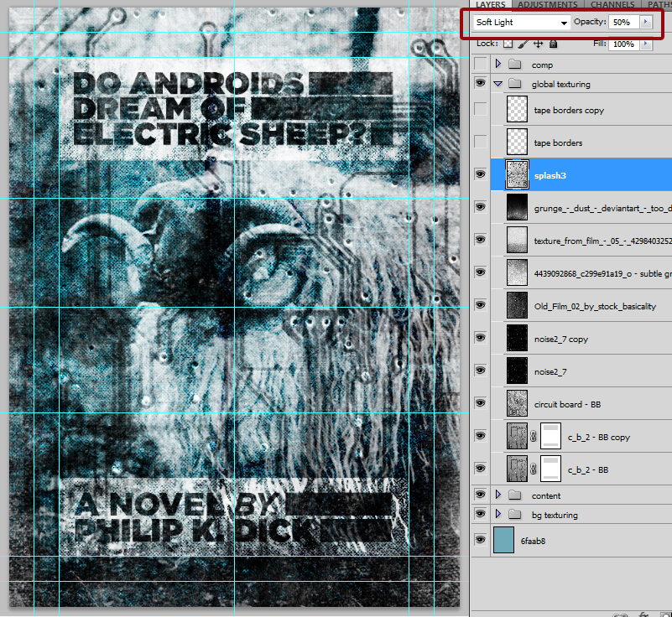Hide the grunge dust deviantart layer
This screenshot has width=672, height=617.
tap(481, 207)
